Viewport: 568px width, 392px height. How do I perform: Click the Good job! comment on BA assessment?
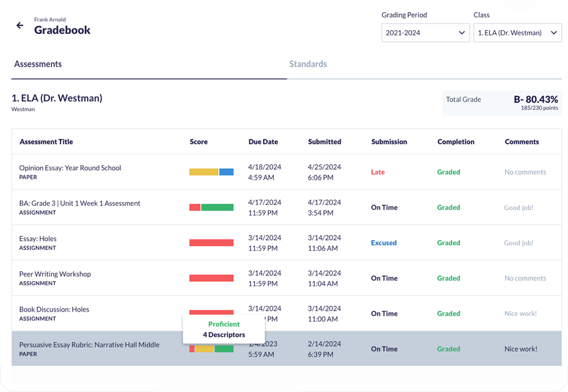pyautogui.click(x=519, y=207)
